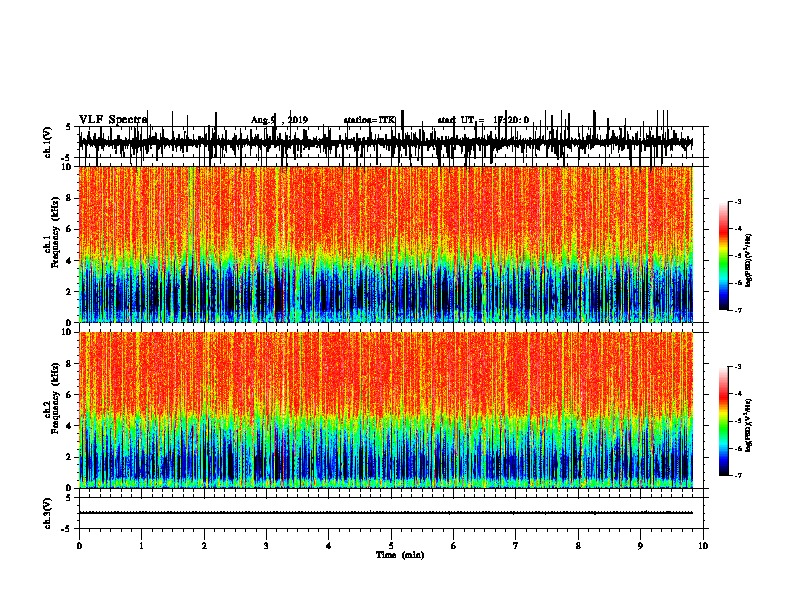Click time axis tick label "6"
792x612 pixels.
point(453,546)
